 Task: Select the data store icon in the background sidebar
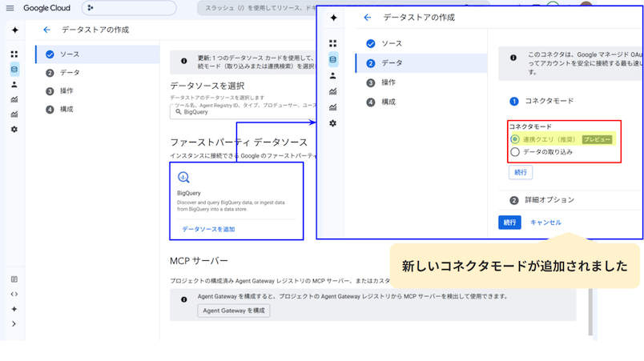(x=14, y=70)
